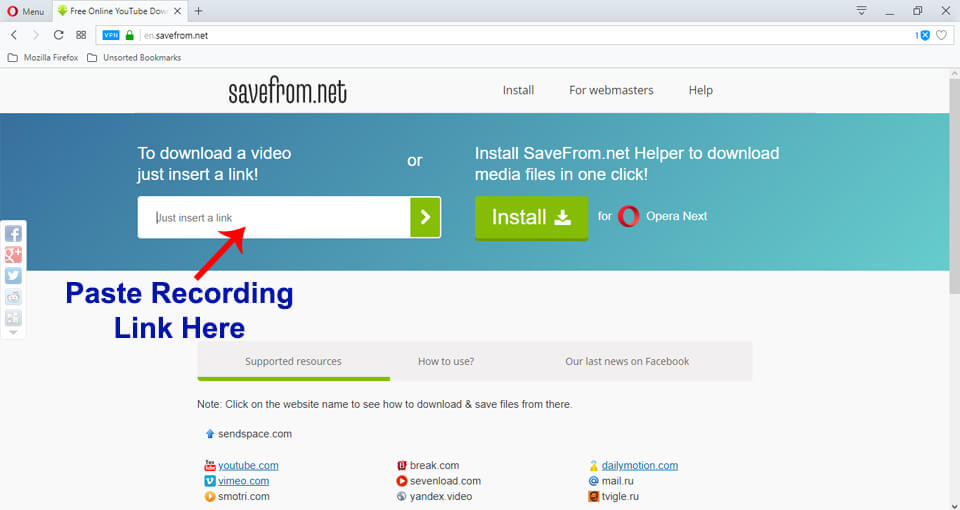Open the Mozilla Firefox bookmarks folder
The image size is (960, 510).
pos(42,58)
